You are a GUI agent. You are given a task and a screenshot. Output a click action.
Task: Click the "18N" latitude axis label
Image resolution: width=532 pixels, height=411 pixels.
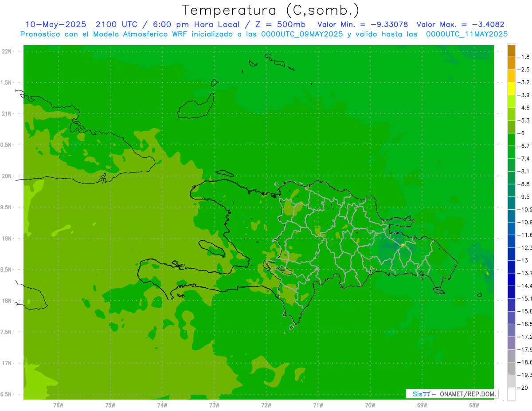7,301
